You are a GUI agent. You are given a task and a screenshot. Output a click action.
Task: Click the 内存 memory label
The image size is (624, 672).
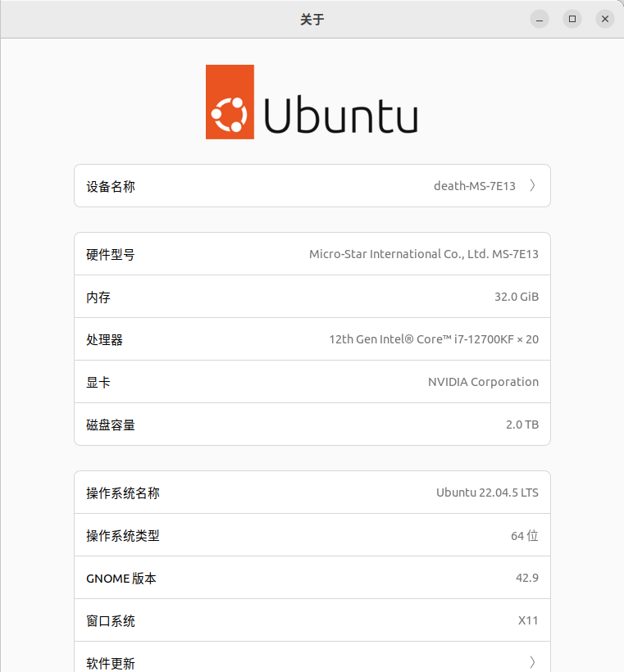(x=98, y=297)
